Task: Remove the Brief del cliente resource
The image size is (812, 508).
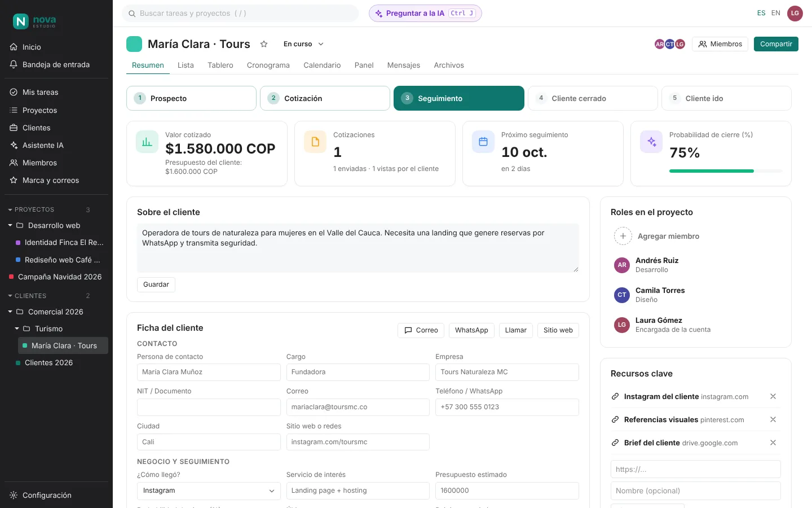Action: [x=773, y=443]
